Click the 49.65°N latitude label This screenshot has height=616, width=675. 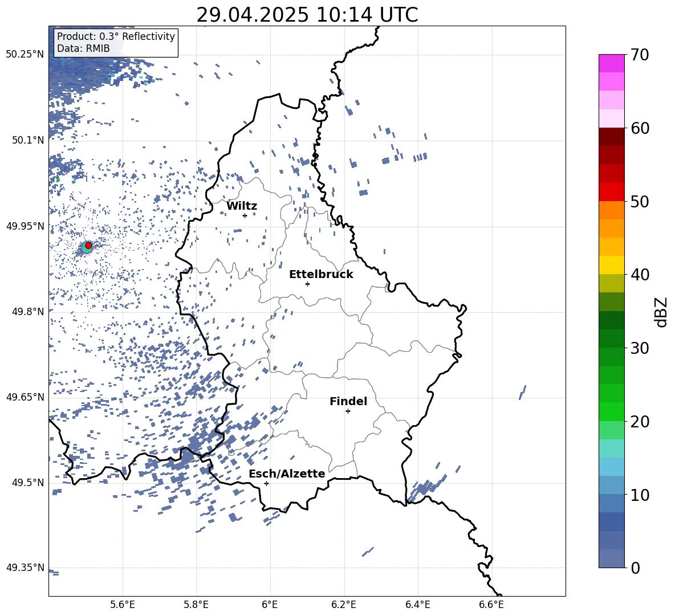25,397
